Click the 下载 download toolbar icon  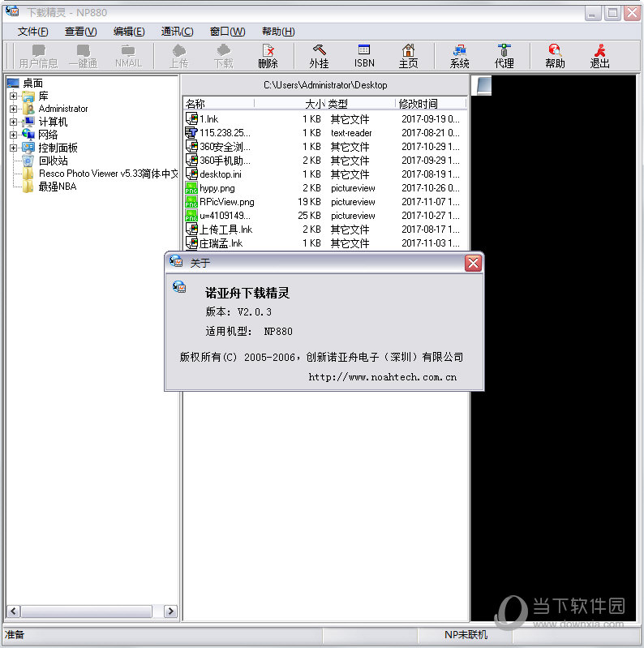click(224, 56)
